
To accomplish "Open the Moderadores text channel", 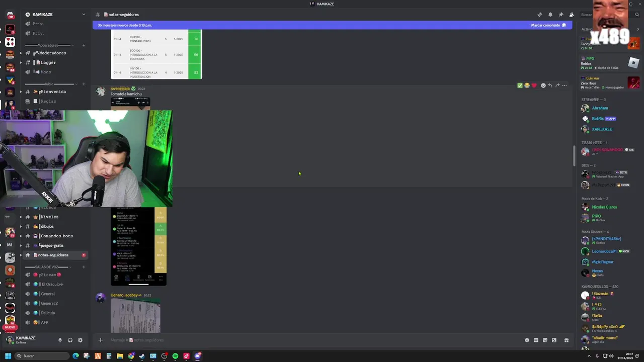I will 55,53.
